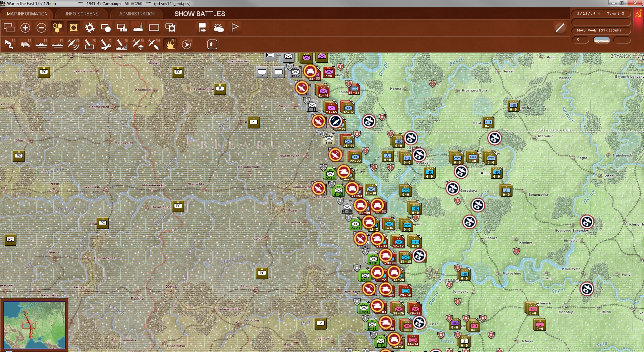Select the white unit counter labeled 1=3
The image size is (644, 352).
(x=329, y=139)
